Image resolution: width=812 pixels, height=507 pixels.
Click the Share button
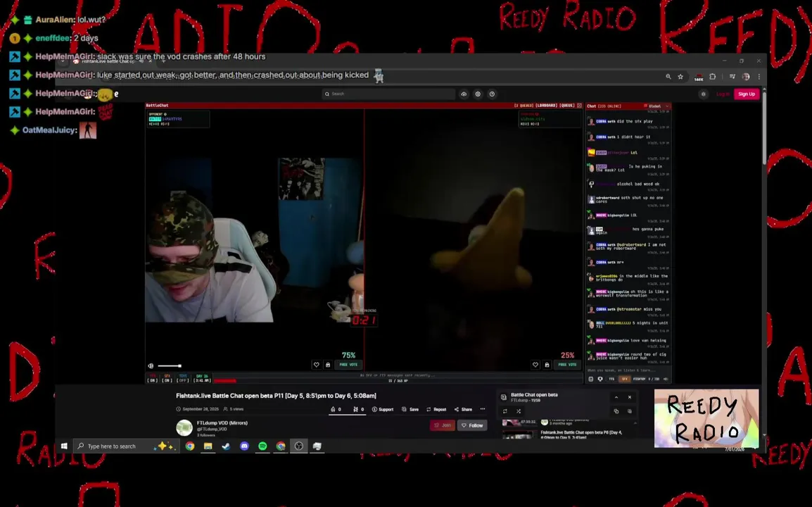[x=463, y=409]
